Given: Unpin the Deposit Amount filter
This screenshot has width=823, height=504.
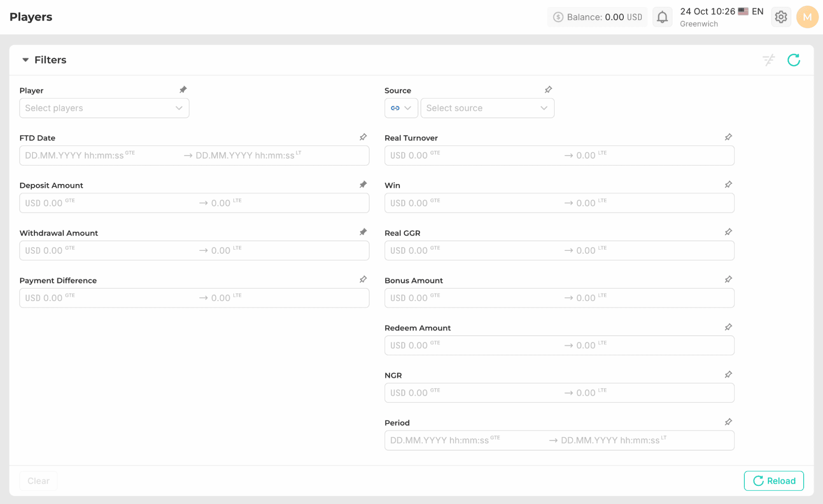Looking at the screenshot, I should tap(363, 184).
